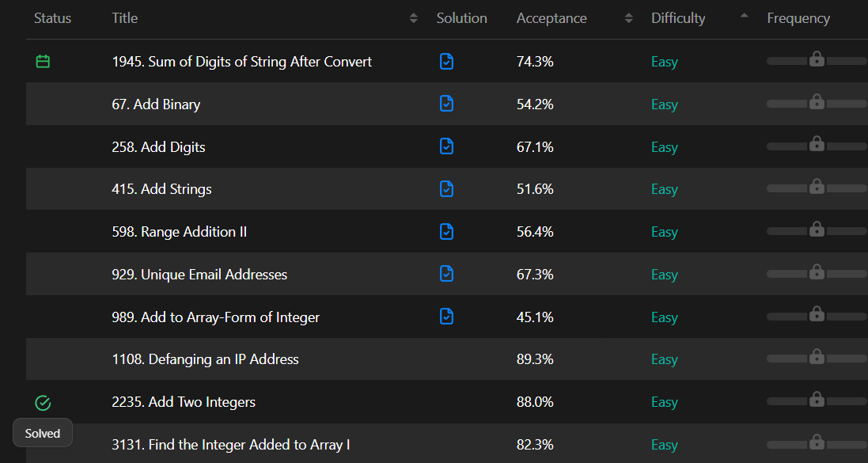Click frequency lock in Defanging an IP Address row
The width and height of the screenshot is (868, 463).
(x=817, y=356)
